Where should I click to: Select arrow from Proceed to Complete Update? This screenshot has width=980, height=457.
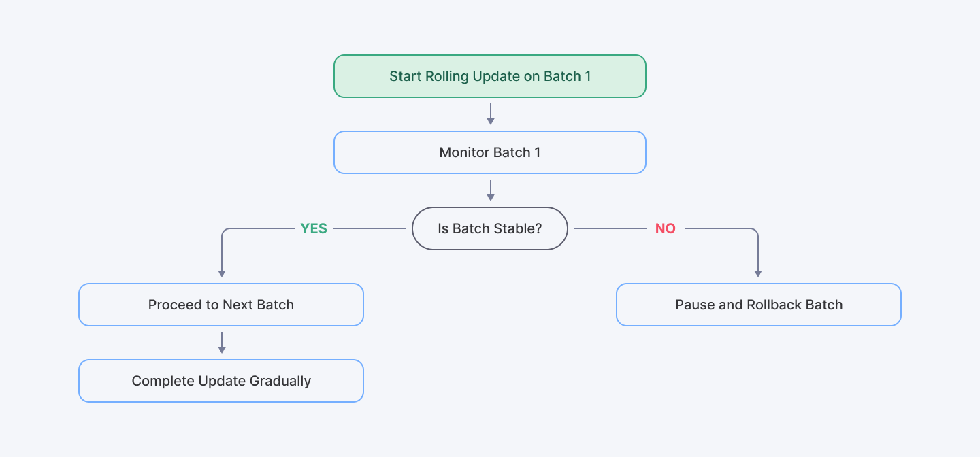pyautogui.click(x=221, y=342)
